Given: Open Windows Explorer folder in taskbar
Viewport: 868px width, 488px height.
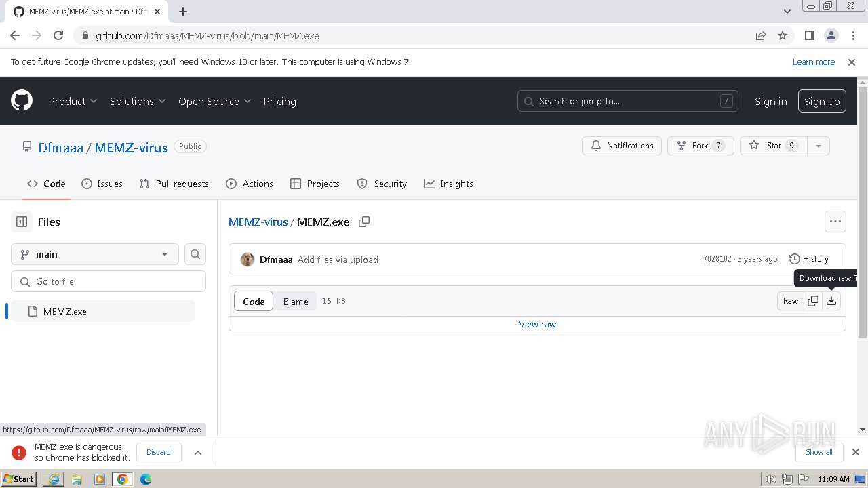Looking at the screenshot, I should 77,479.
